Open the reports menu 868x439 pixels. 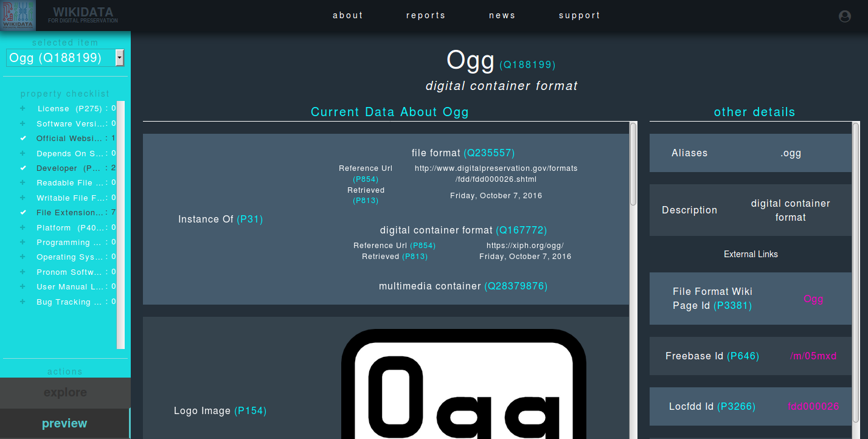click(426, 15)
